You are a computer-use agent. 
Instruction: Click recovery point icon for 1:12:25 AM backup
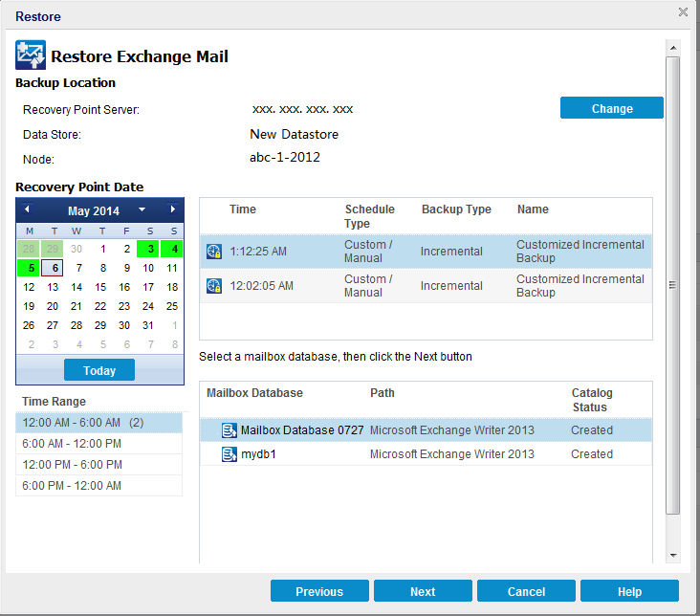click(x=214, y=252)
